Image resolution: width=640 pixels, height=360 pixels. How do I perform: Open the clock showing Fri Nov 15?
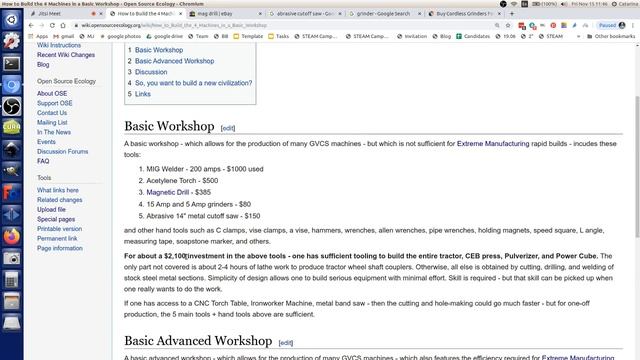[589, 4]
